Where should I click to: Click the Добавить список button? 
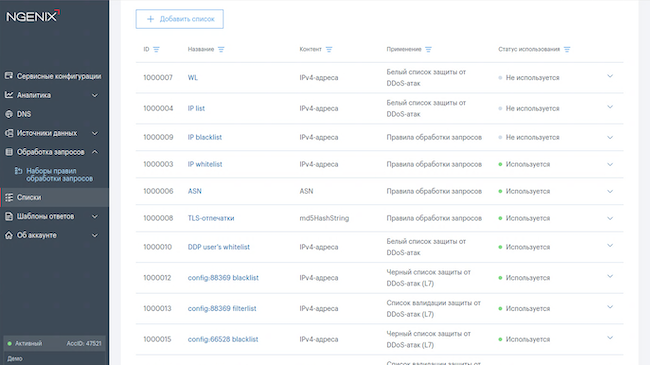(179, 19)
